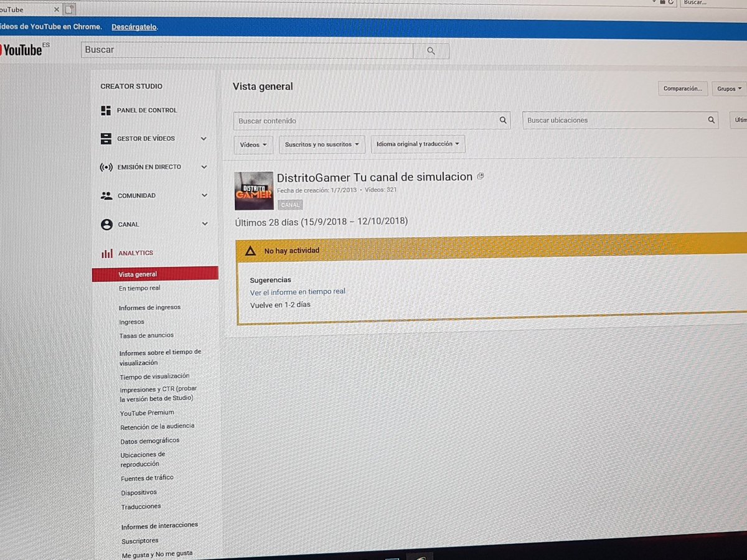The image size is (747, 560).
Task: Click the Comparación button
Action: pos(683,88)
